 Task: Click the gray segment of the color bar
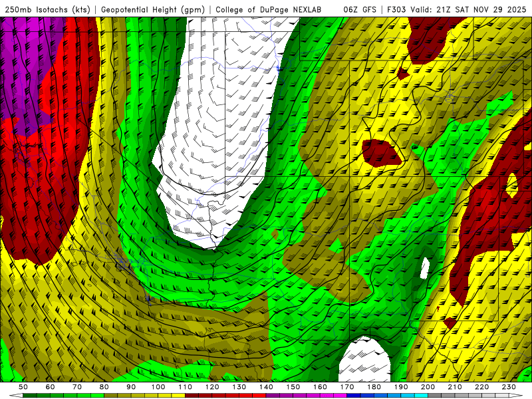(434, 396)
